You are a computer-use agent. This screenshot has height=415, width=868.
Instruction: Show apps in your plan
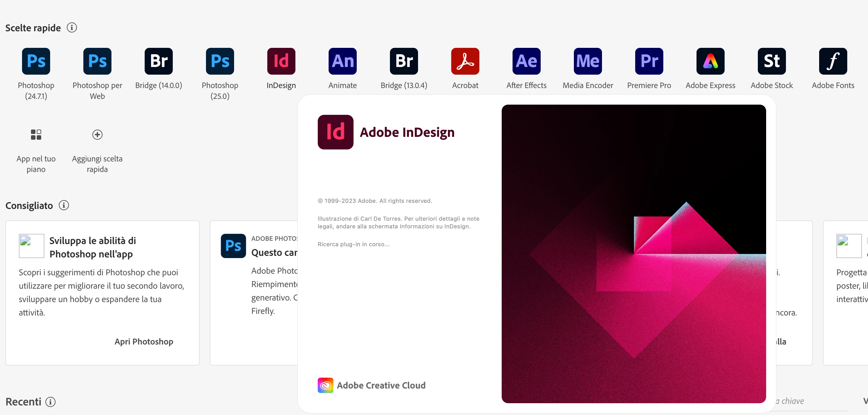(x=36, y=135)
